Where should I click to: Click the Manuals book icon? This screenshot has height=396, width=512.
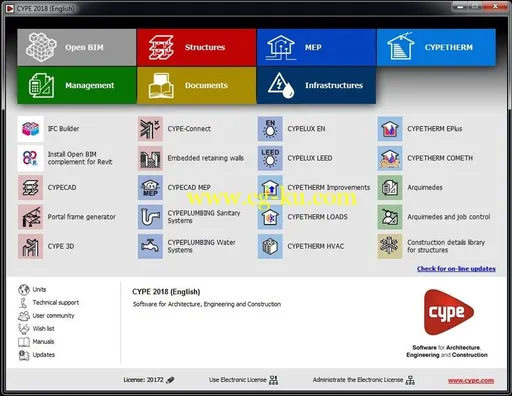[x=24, y=342]
